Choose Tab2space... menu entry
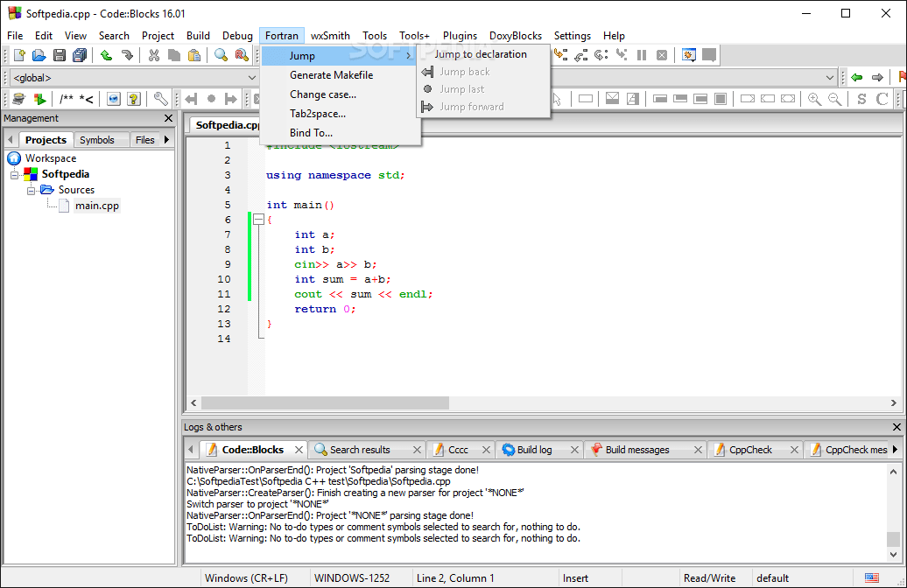 point(318,114)
